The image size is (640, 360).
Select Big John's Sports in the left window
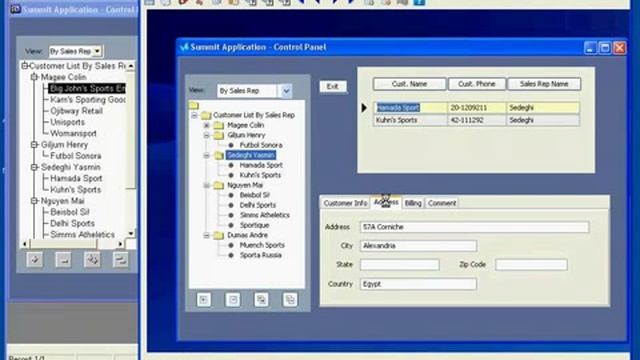(87, 88)
